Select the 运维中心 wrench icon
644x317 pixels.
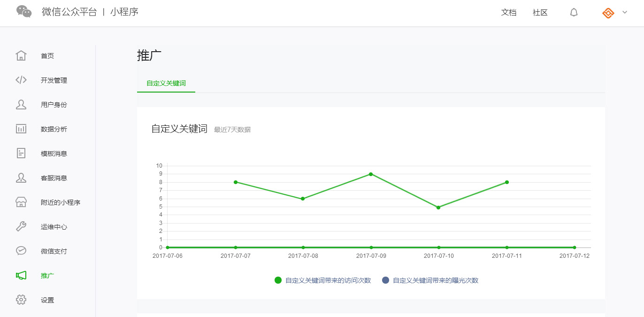tap(21, 227)
